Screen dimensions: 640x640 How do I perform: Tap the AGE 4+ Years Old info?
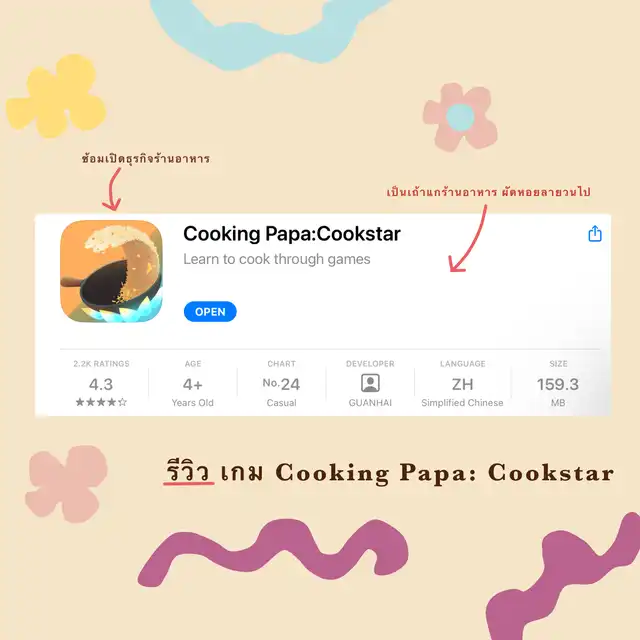coord(193,384)
